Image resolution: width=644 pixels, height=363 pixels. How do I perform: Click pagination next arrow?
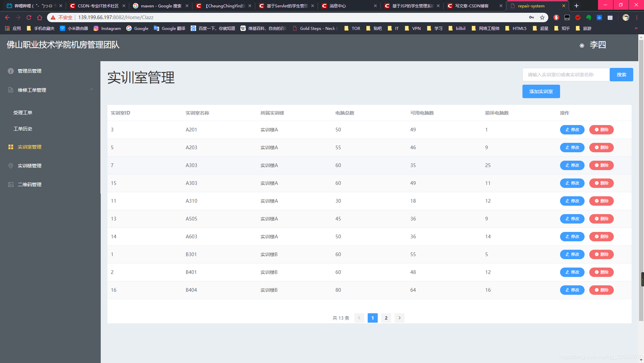[400, 318]
